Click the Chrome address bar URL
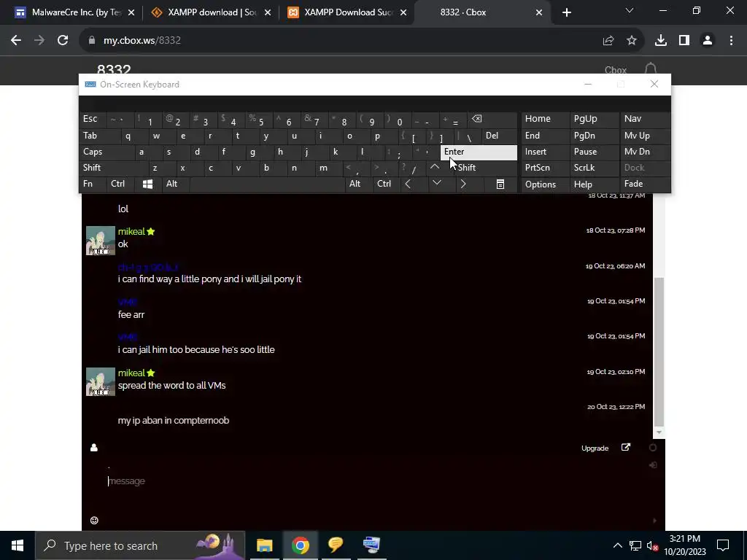The width and height of the screenshot is (747, 560). click(142, 41)
